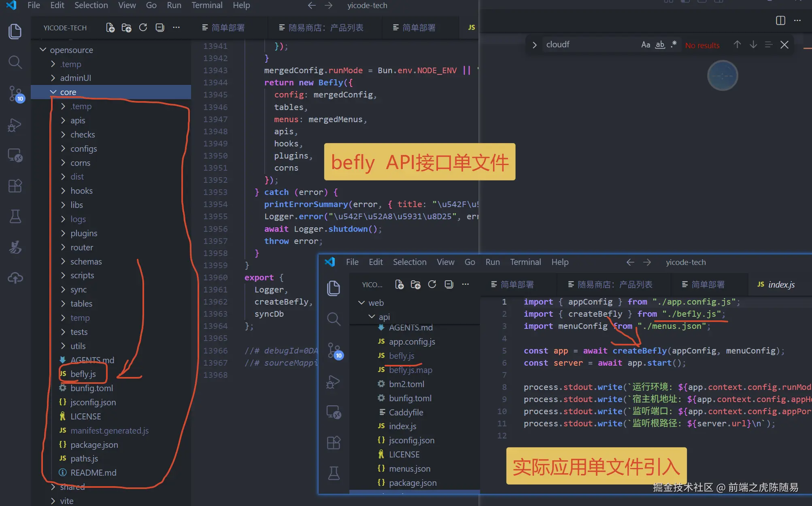Open Remote Explorer in main activity bar
The height and width of the screenshot is (506, 812).
pyautogui.click(x=15, y=155)
